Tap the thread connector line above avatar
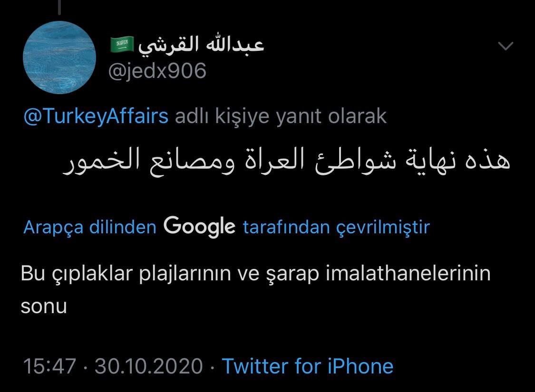 [59, 7]
